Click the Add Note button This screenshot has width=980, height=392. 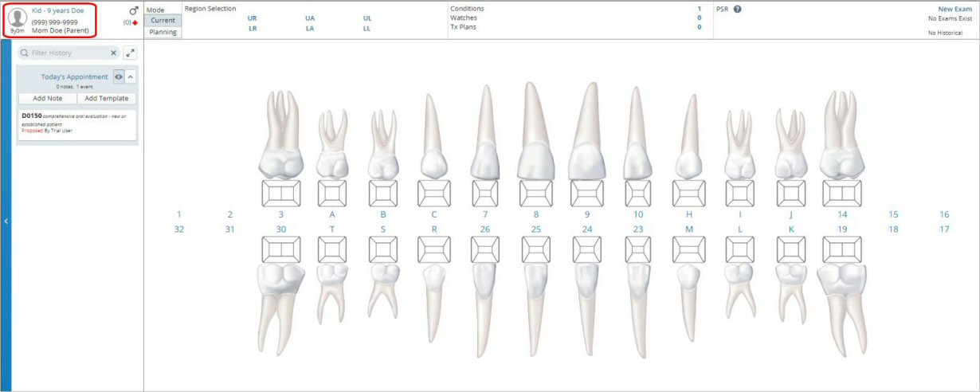[x=48, y=99]
